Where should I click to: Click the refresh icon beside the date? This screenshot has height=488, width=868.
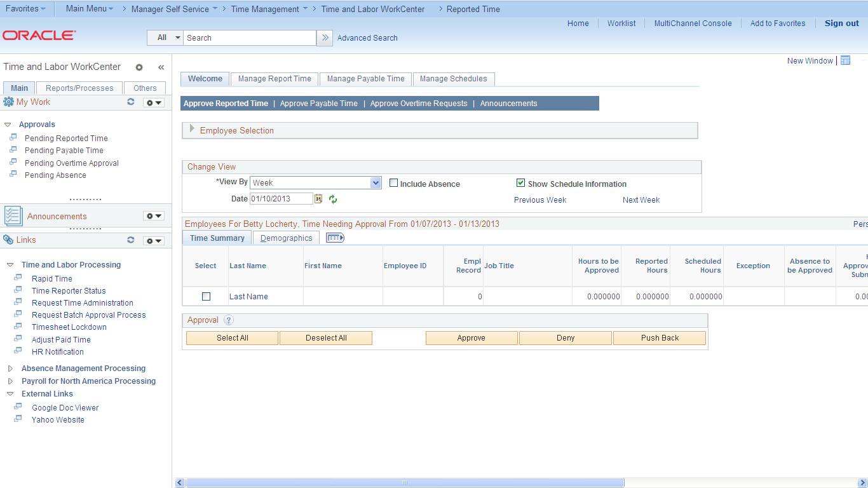[333, 198]
